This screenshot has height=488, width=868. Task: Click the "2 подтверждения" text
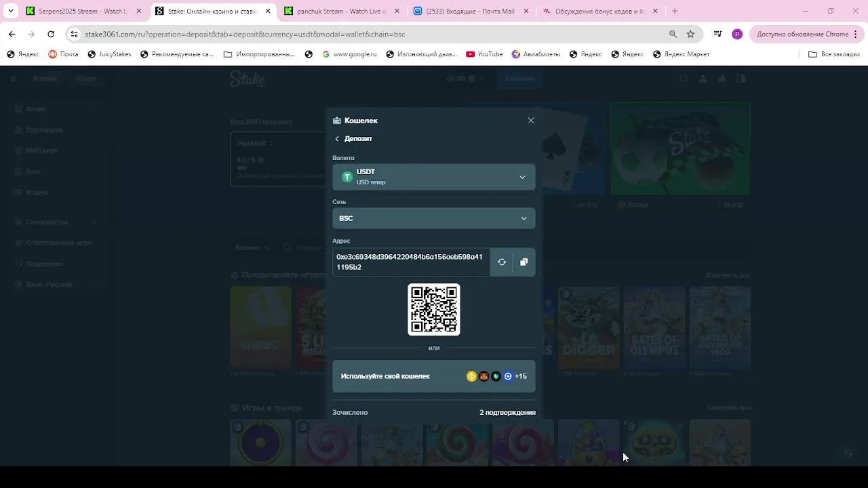point(507,412)
